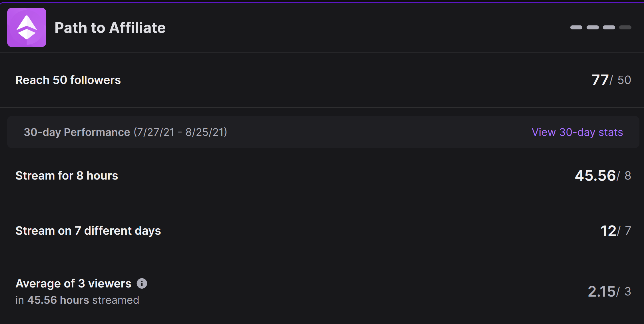
Task: Click the 77 / 50 followers count
Action: [x=611, y=80]
